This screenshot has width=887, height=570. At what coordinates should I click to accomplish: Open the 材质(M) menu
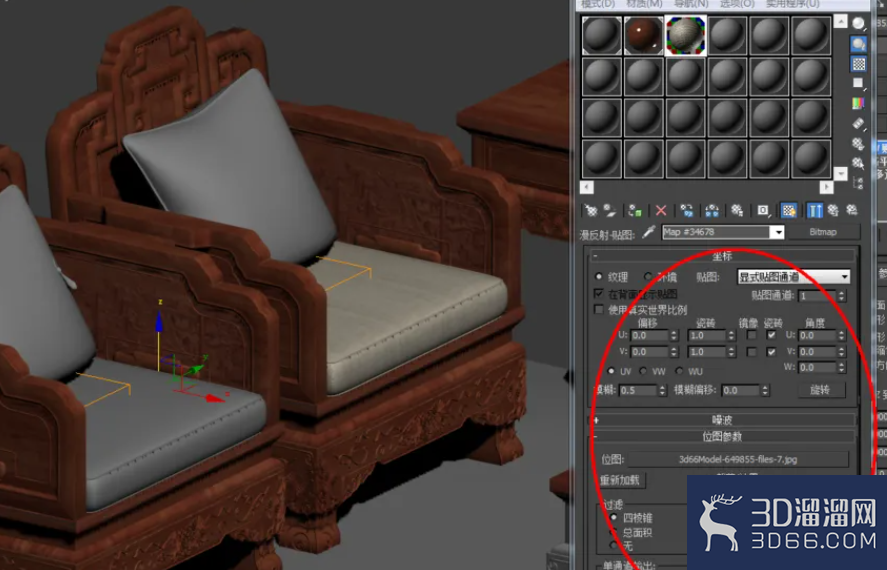[644, 4]
